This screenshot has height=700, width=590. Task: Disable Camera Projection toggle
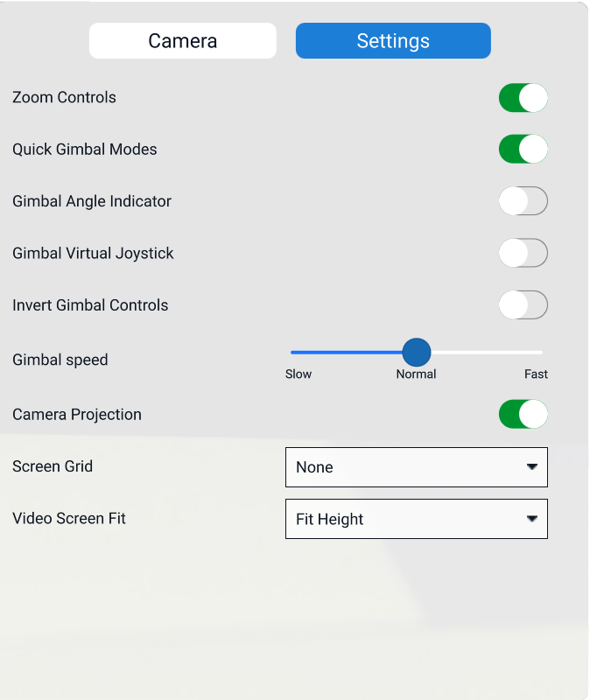point(523,414)
